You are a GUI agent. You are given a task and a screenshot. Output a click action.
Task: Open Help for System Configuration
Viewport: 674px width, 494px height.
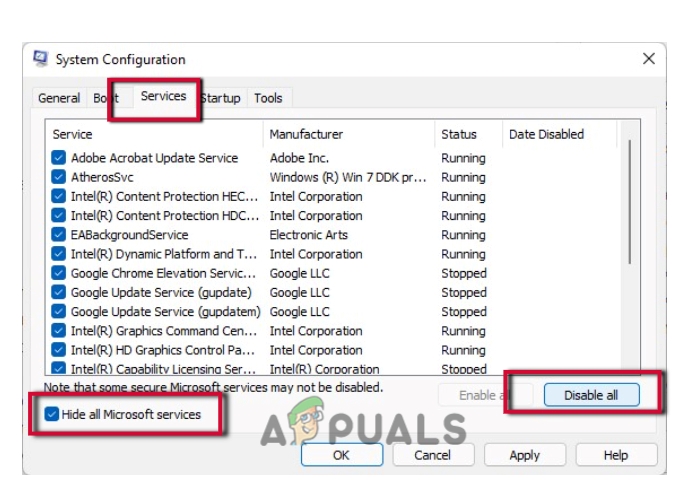click(x=616, y=455)
